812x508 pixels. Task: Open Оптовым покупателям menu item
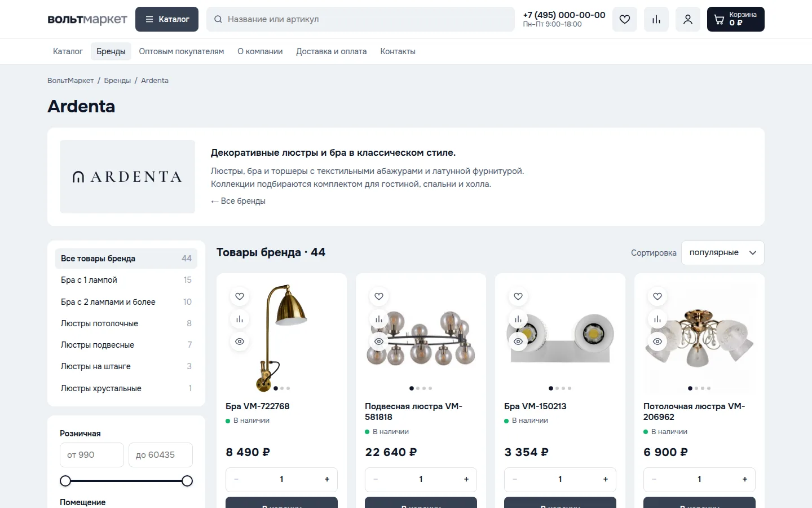[x=182, y=51]
